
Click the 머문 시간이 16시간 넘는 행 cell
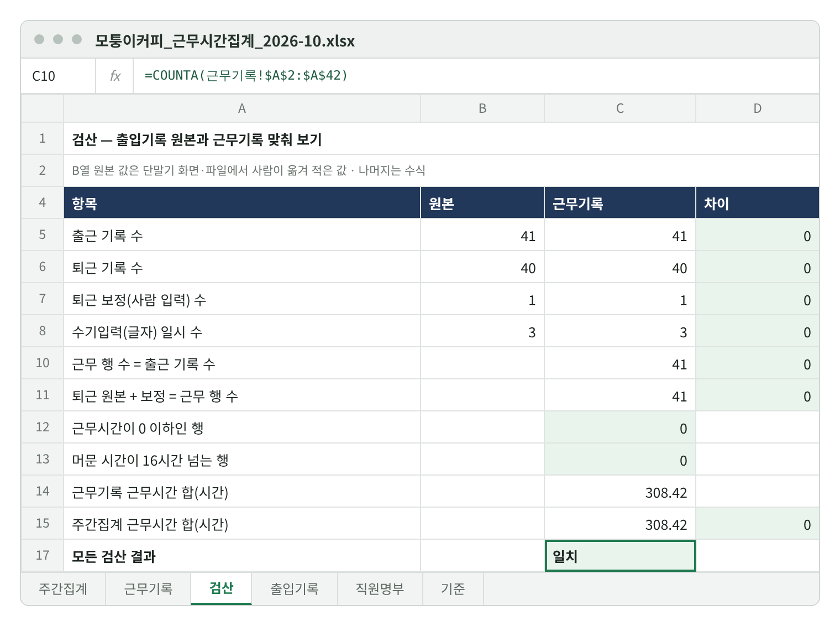coord(242,460)
